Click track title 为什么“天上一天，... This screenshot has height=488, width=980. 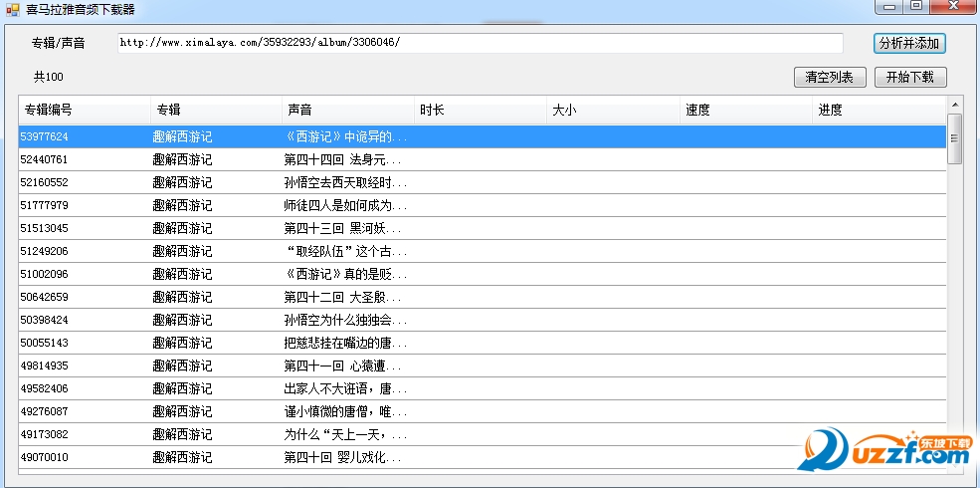(345, 434)
